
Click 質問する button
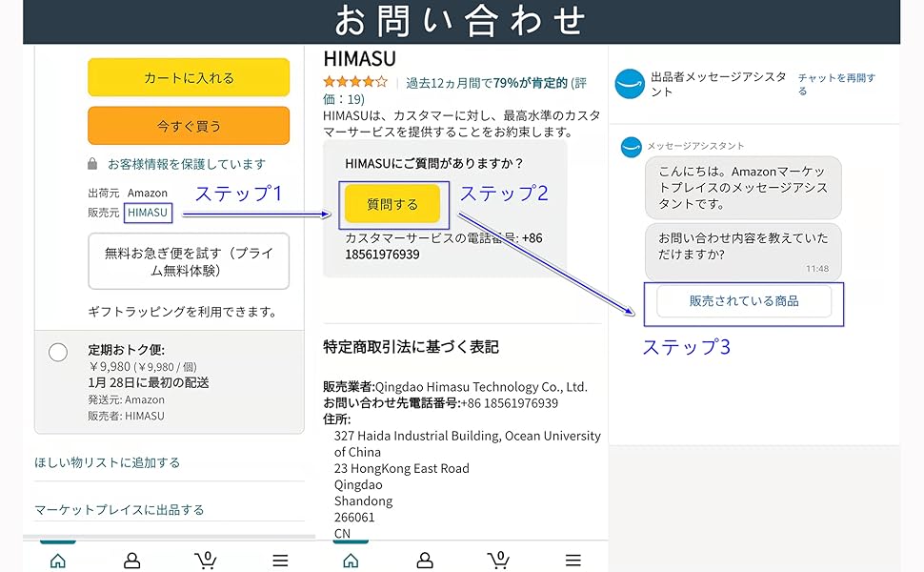tap(392, 204)
